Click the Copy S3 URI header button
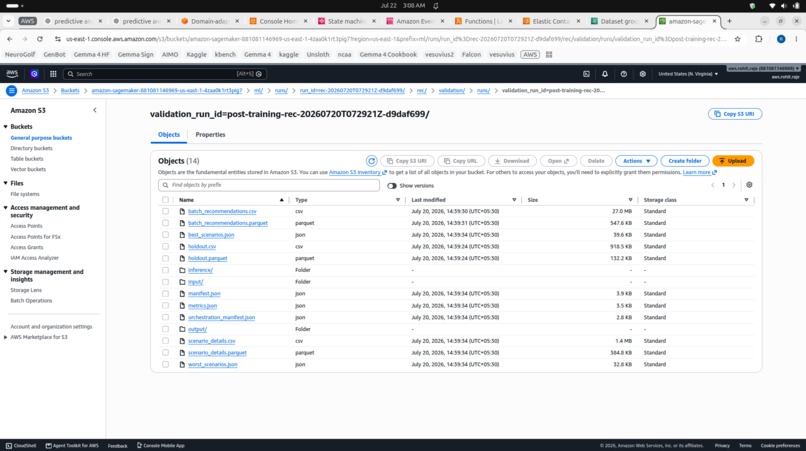 click(x=735, y=114)
